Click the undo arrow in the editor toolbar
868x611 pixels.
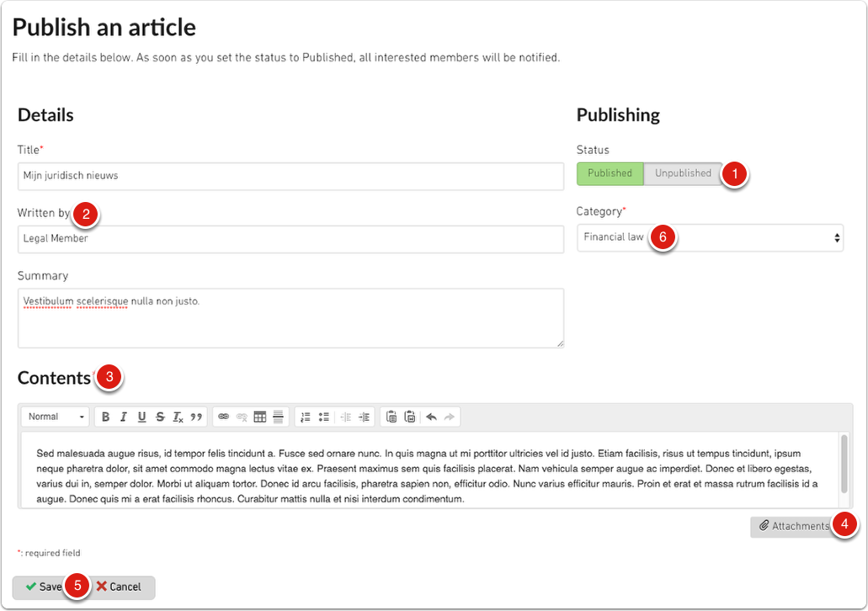point(432,417)
